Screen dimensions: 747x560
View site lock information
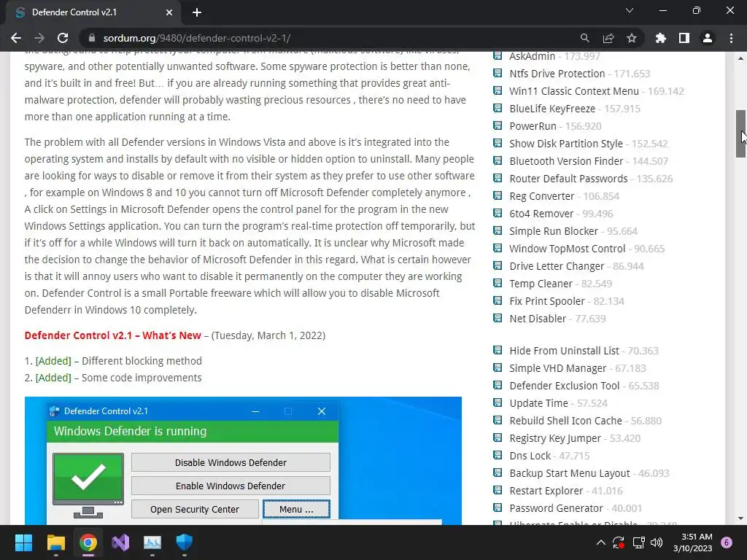click(x=92, y=38)
